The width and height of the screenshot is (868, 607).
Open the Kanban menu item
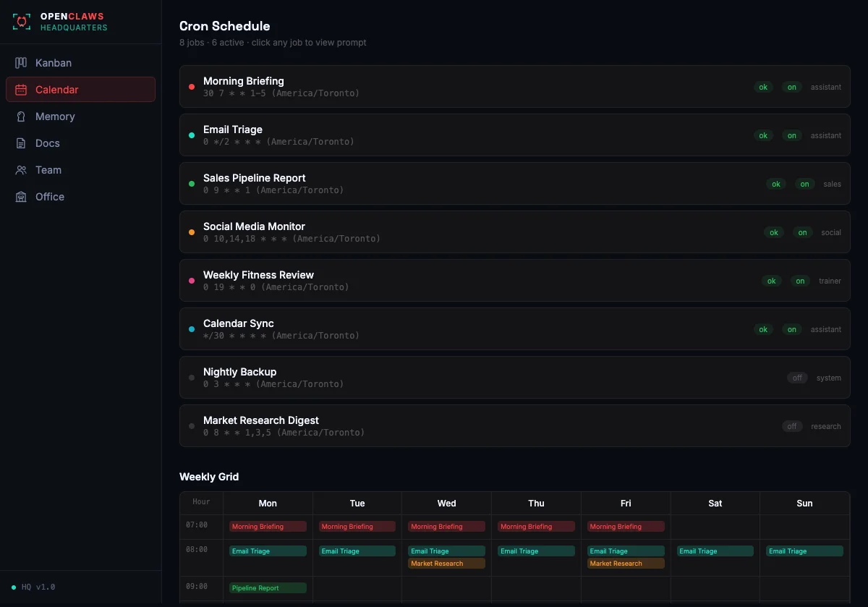pyautogui.click(x=80, y=63)
